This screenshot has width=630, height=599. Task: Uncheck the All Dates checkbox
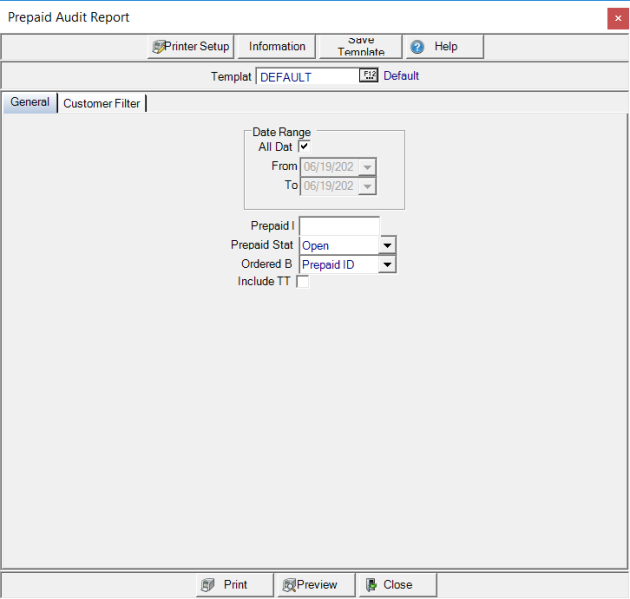click(x=304, y=146)
